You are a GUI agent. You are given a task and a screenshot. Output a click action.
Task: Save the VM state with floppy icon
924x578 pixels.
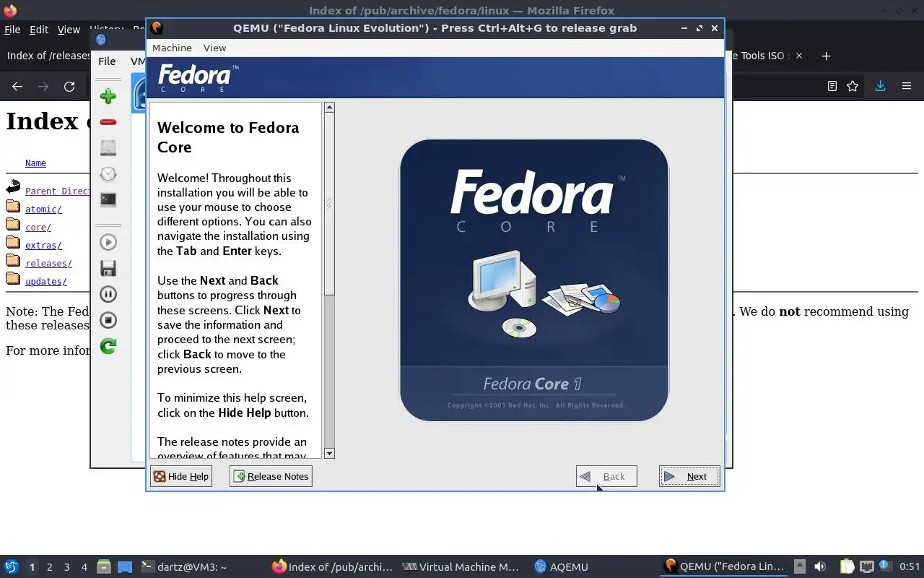108,268
